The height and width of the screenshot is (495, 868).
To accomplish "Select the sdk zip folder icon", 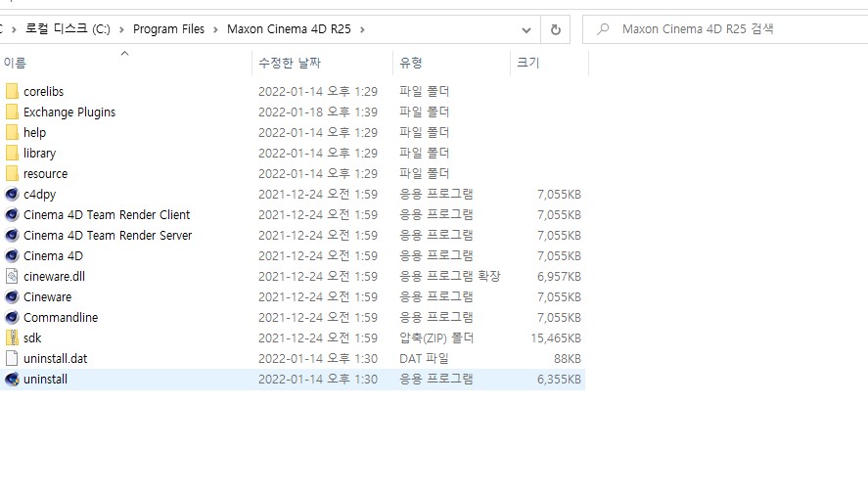I will tap(12, 337).
